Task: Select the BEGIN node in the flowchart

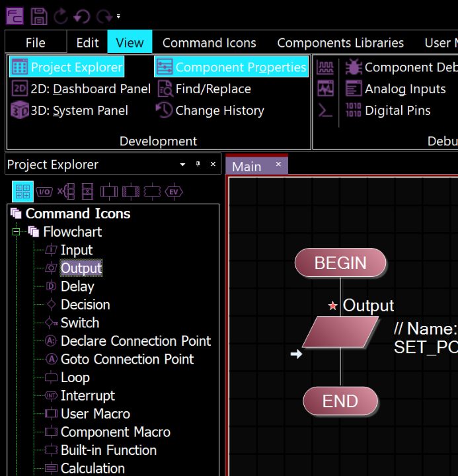Action: (340, 262)
